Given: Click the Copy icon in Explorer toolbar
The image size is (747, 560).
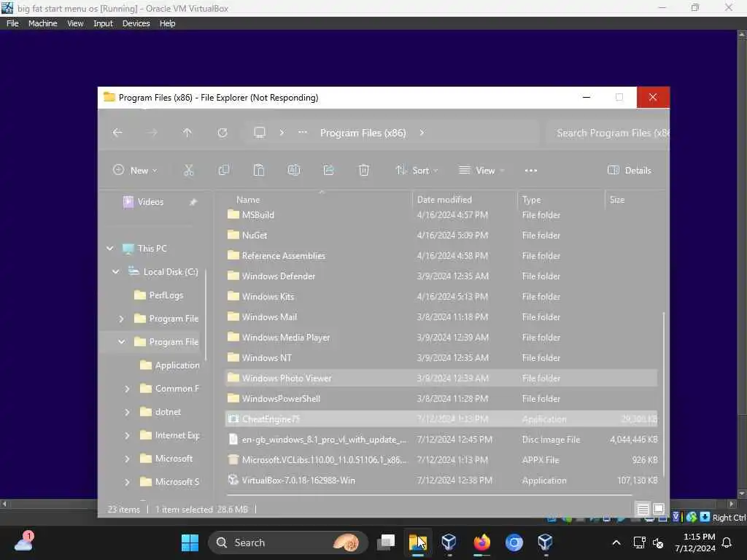Looking at the screenshot, I should coord(223,170).
